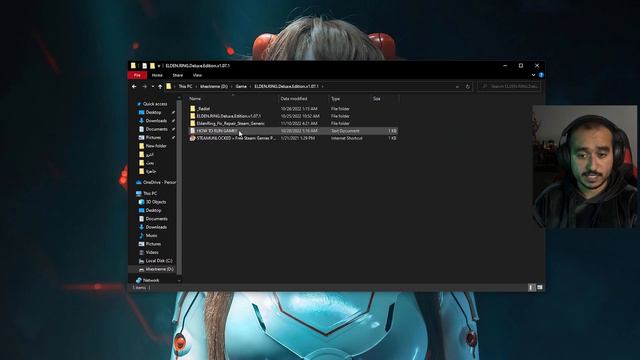Switch to the View ribbon tab
The image size is (640, 360).
[x=197, y=75]
